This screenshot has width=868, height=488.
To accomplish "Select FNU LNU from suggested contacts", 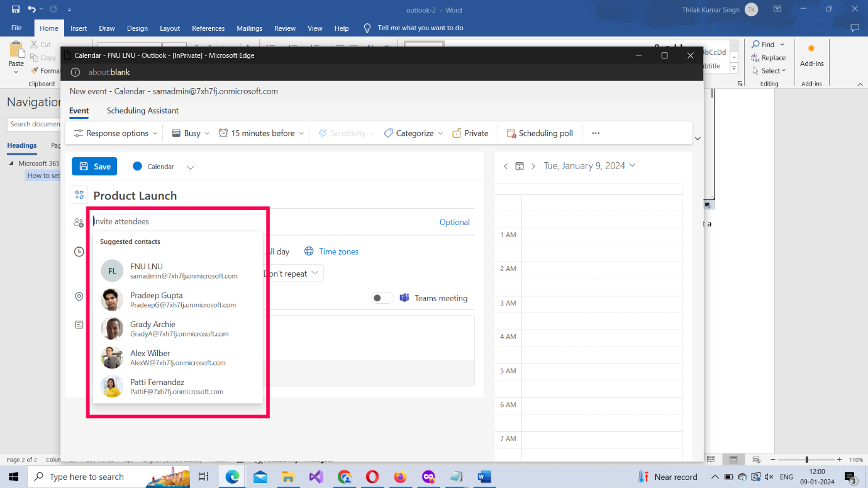I will coord(177,271).
